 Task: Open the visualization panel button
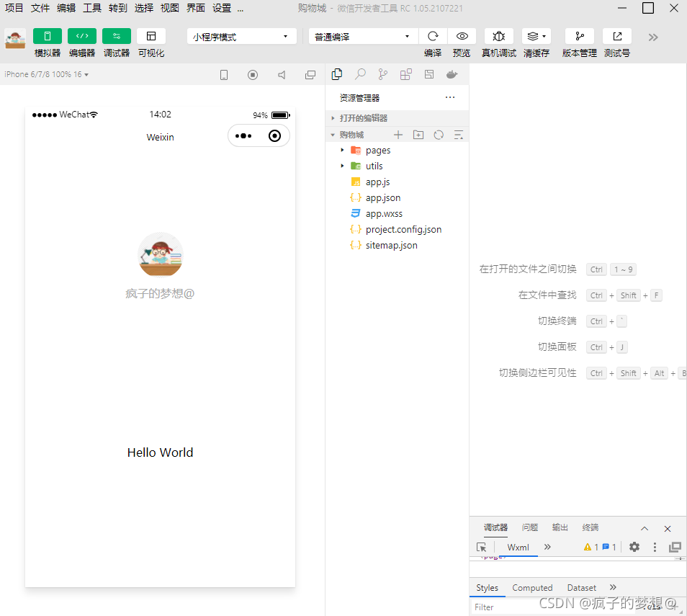coord(151,37)
